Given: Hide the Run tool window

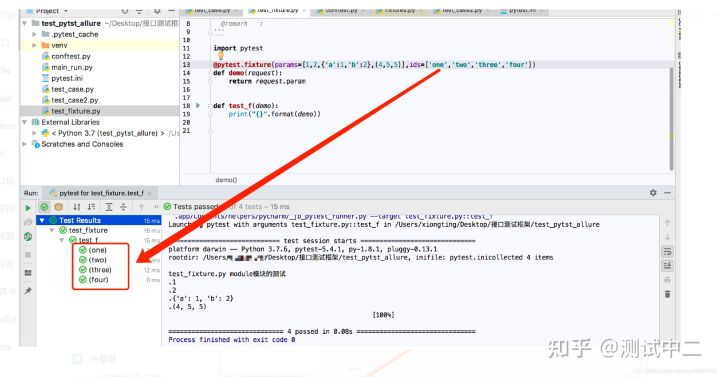Looking at the screenshot, I should [668, 193].
